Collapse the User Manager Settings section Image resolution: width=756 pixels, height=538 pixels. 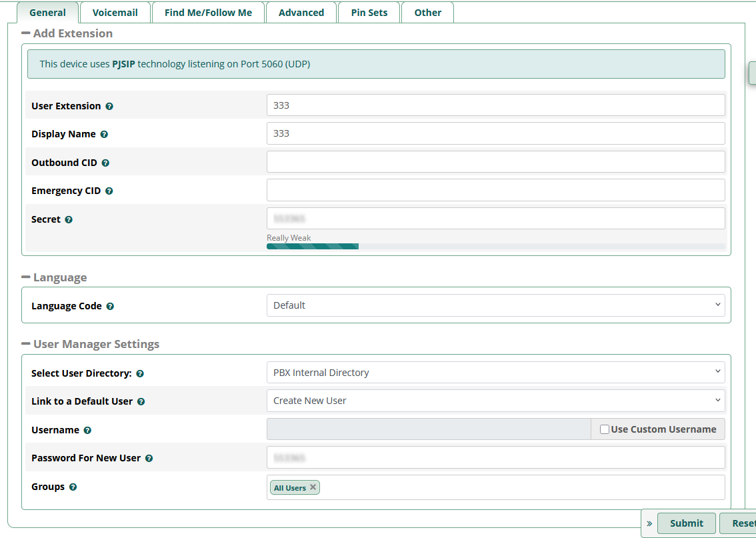(x=26, y=344)
